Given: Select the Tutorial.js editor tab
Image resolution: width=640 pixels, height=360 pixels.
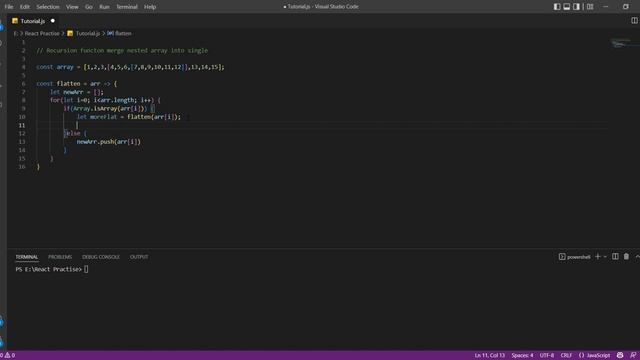Looking at the screenshot, I should click(33, 21).
